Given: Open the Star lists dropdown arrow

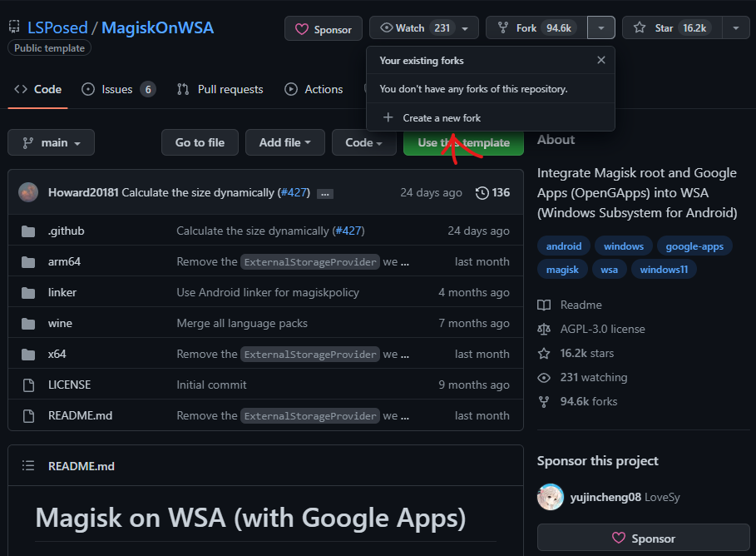Looking at the screenshot, I should pyautogui.click(x=736, y=28).
